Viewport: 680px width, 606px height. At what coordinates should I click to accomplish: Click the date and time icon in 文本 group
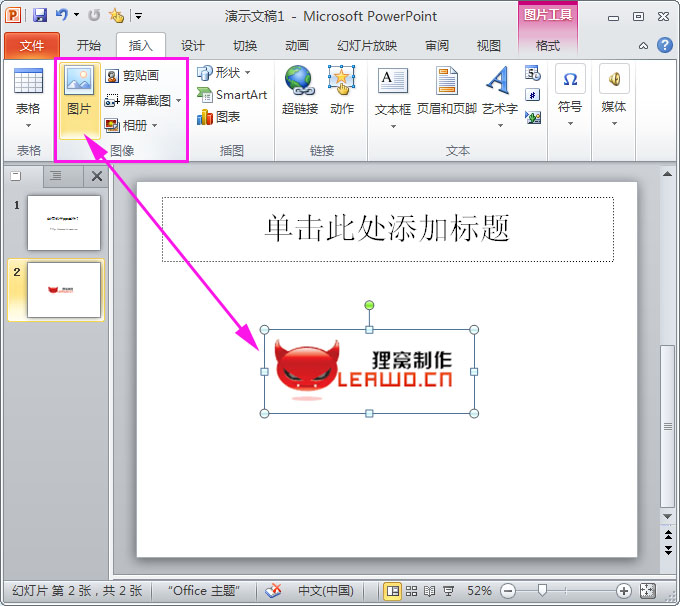(533, 72)
